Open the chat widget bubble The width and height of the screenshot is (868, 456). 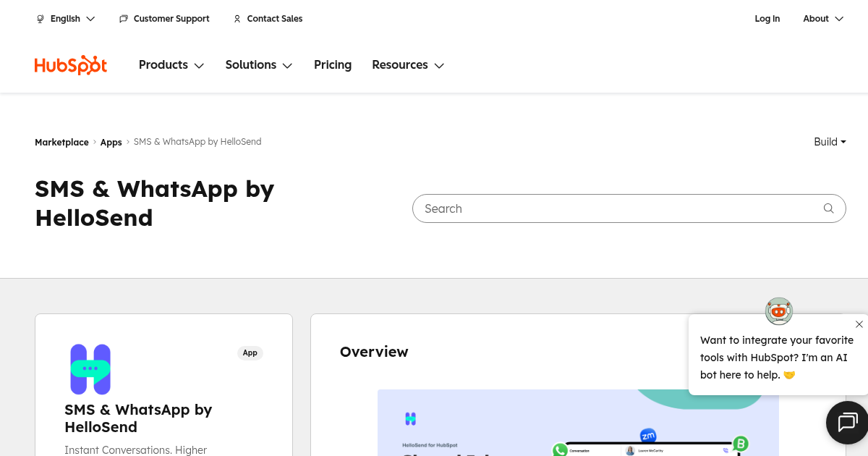(x=847, y=422)
